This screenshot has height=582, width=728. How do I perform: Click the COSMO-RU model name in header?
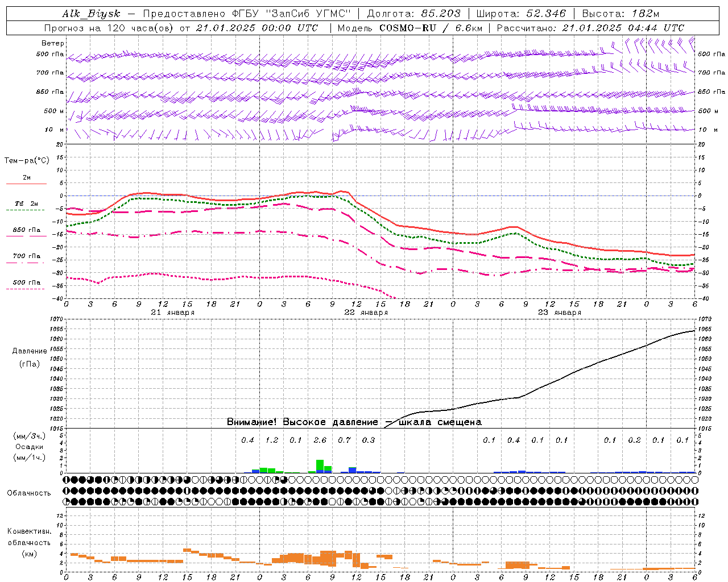(407, 28)
